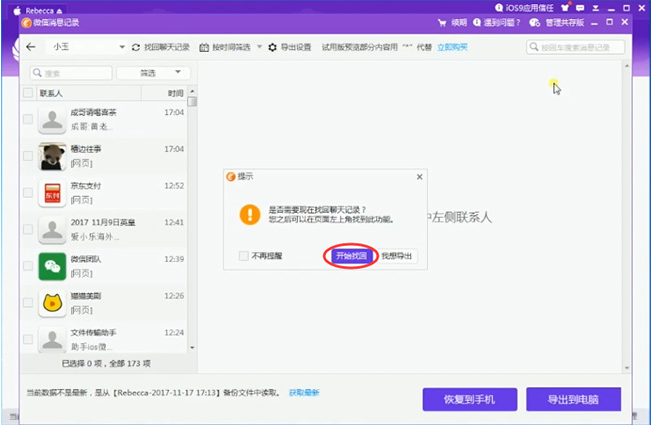Viewport: 651px width, 425px height.
Task: Select the 2017 11月9日英皇 conversation name
Action: [103, 222]
